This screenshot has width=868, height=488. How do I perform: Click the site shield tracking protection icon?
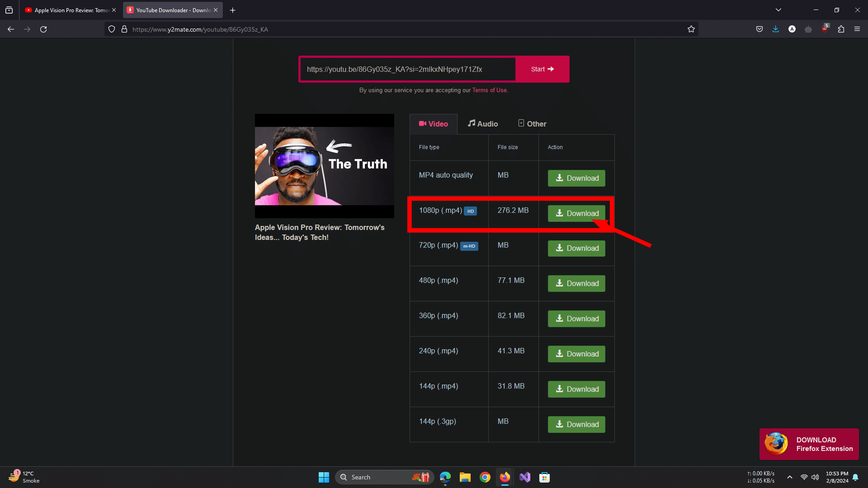112,29
